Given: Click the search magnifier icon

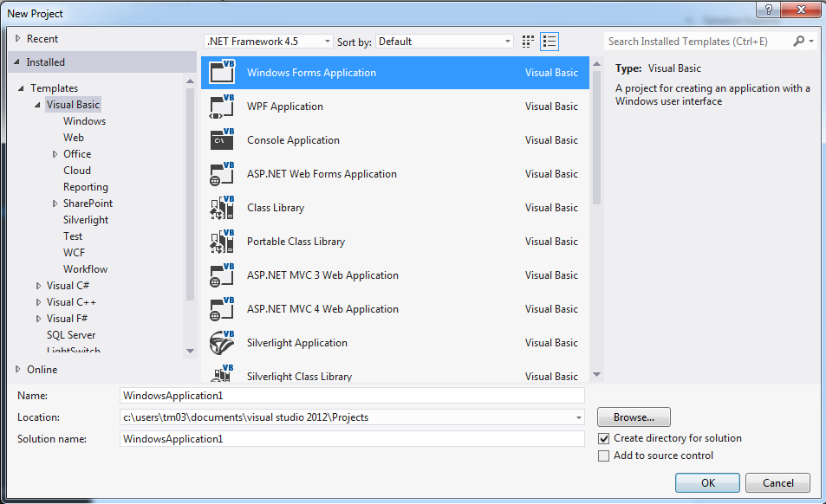Looking at the screenshot, I should coord(798,41).
